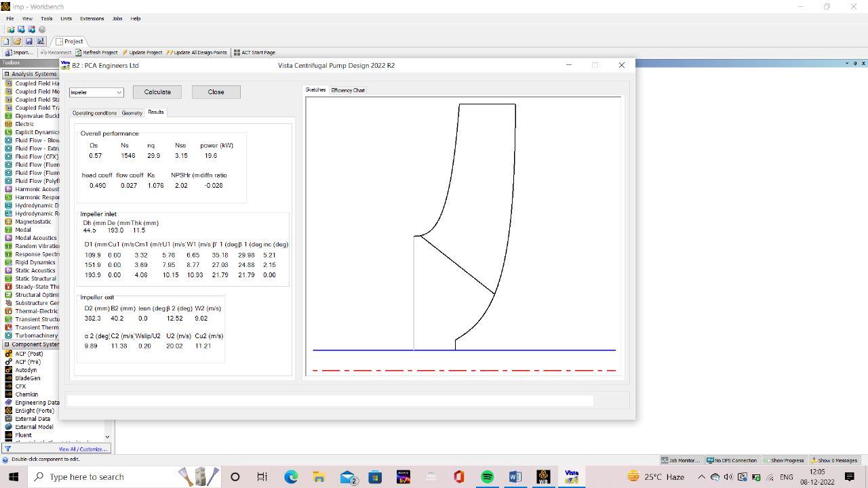Click Show 0 Messages in status bar

834,460
